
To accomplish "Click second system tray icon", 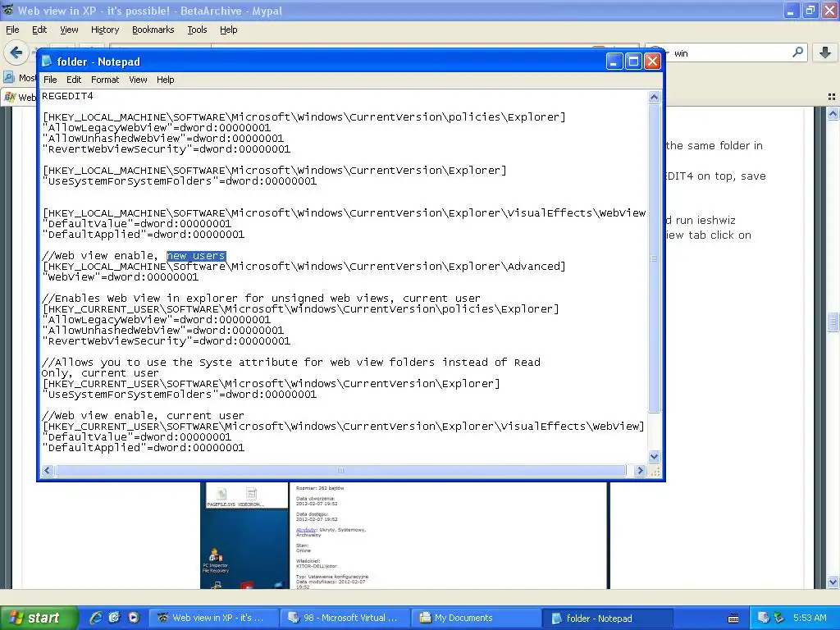I will (x=779, y=618).
